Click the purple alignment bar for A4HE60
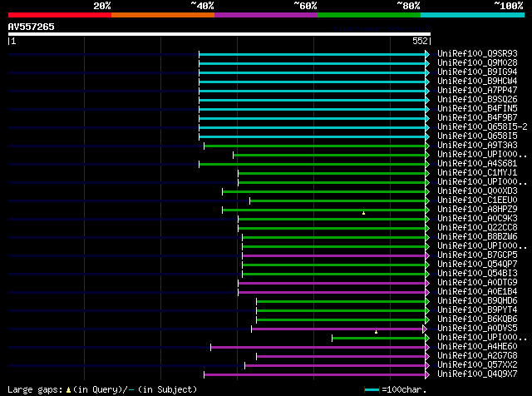This screenshot has width=532, height=396. pos(318,348)
